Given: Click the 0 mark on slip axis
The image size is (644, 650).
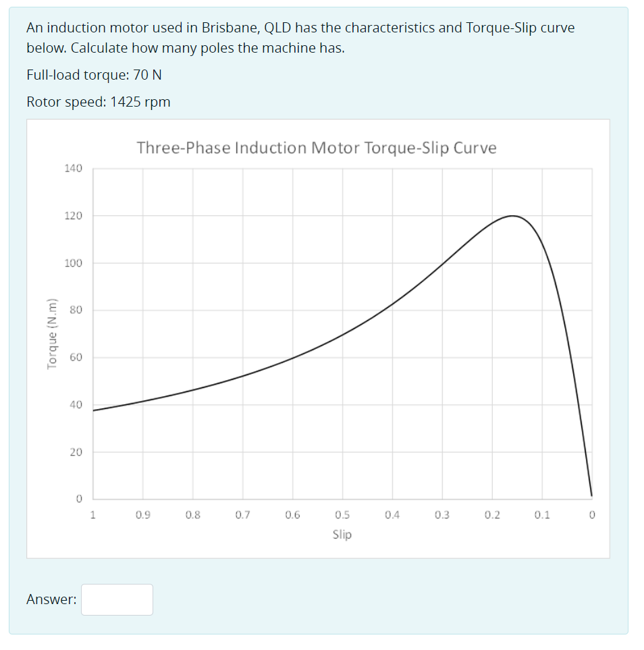Looking at the screenshot, I should click(591, 514).
